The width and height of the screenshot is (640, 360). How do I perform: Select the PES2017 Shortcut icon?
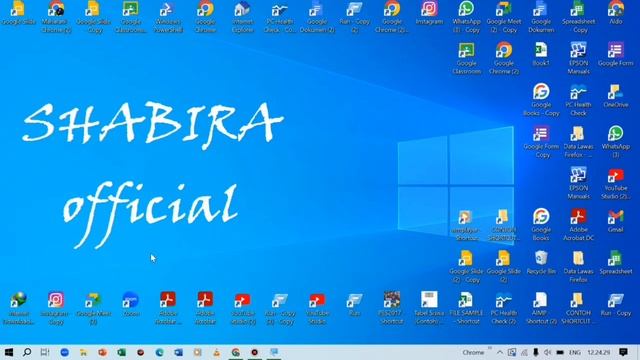392,309
